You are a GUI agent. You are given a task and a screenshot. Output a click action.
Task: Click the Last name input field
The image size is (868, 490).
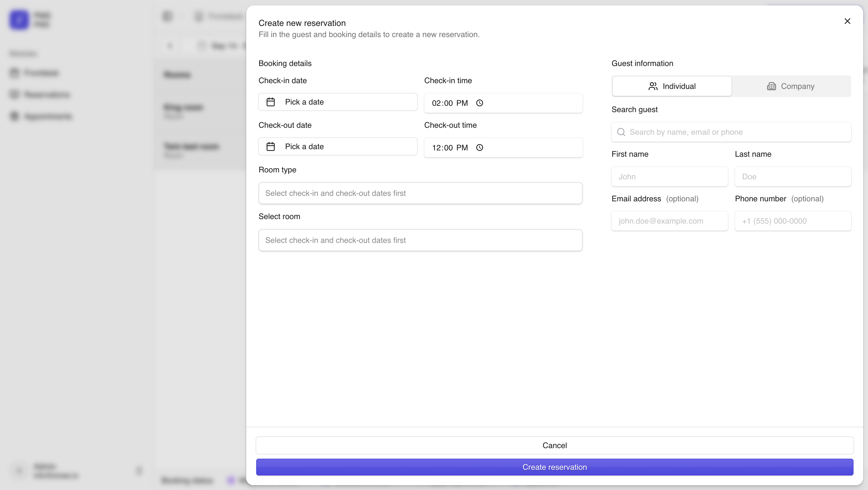(x=793, y=177)
